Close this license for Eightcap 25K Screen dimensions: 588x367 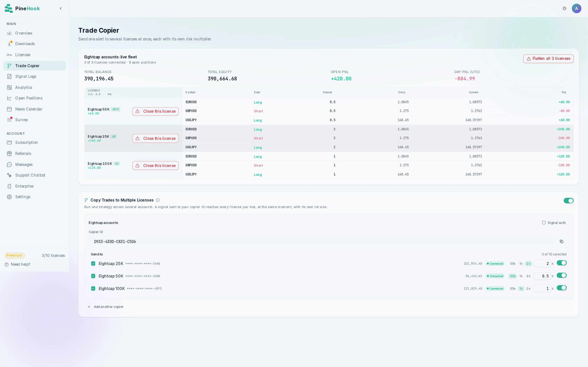pyautogui.click(x=155, y=138)
